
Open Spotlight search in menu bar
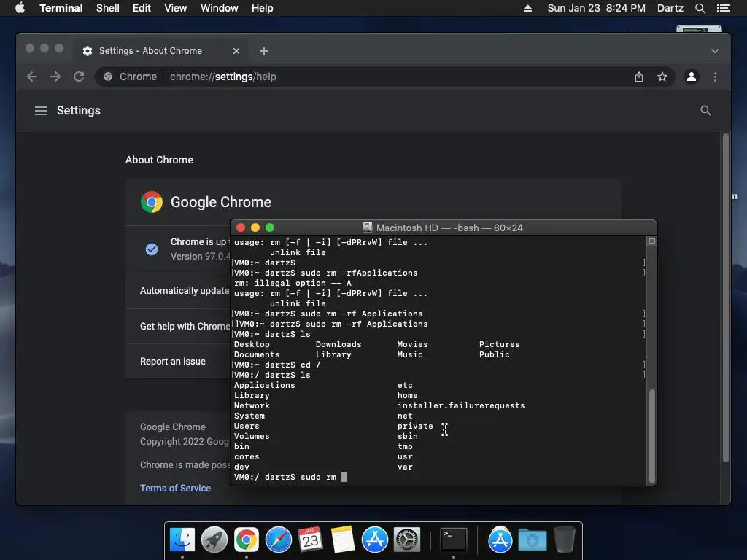tap(700, 8)
